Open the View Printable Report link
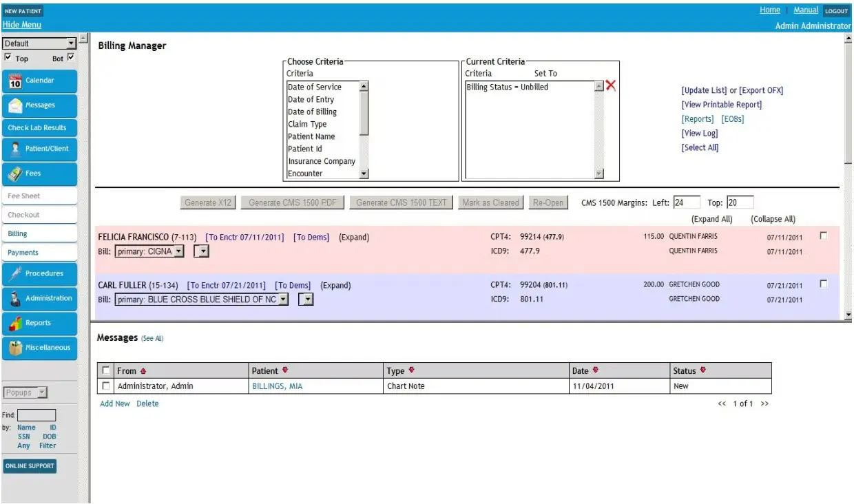Image resolution: width=854 pixels, height=504 pixels. [x=721, y=104]
